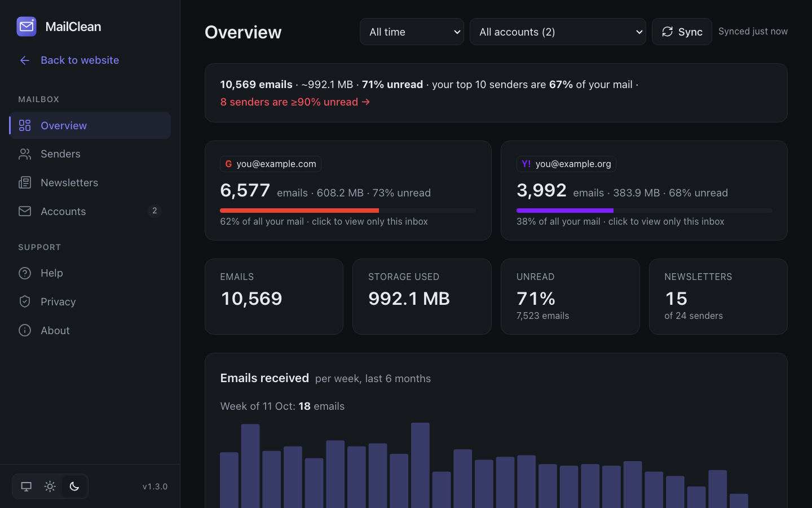Open the 8 senders ≥90% unread link
Viewport: 812px width, 508px height.
pos(295,102)
